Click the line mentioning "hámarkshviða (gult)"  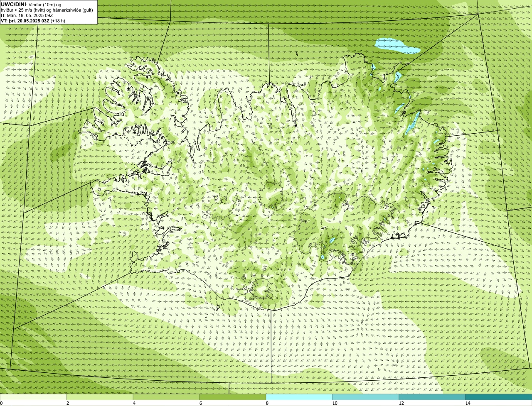(x=47, y=10)
